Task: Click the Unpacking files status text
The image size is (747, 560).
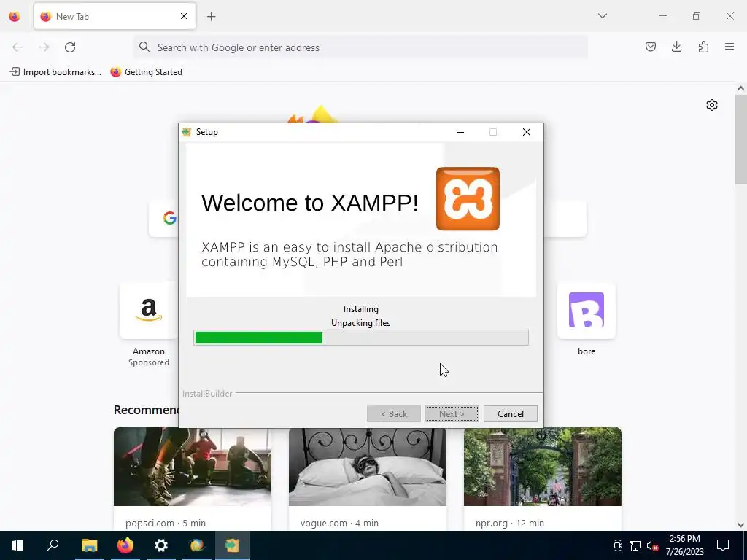Action: [x=360, y=323]
